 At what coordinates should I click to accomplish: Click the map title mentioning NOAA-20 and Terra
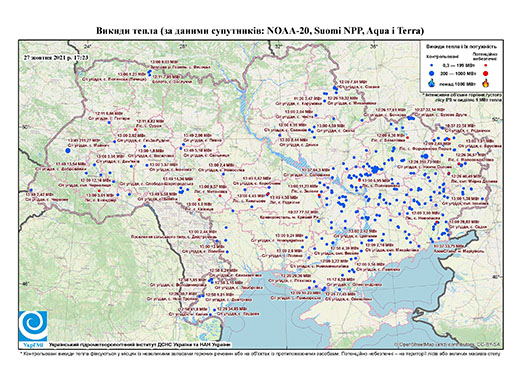[260, 31]
